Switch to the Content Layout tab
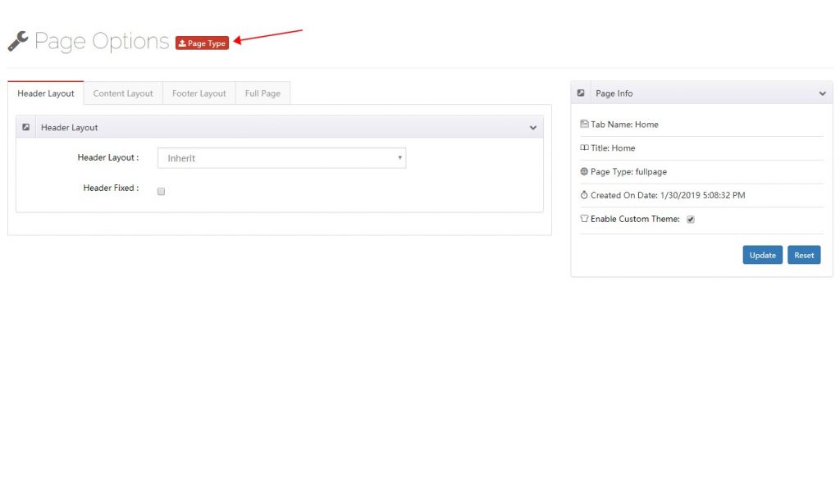Screen dimensions: 840x504 coord(122,93)
